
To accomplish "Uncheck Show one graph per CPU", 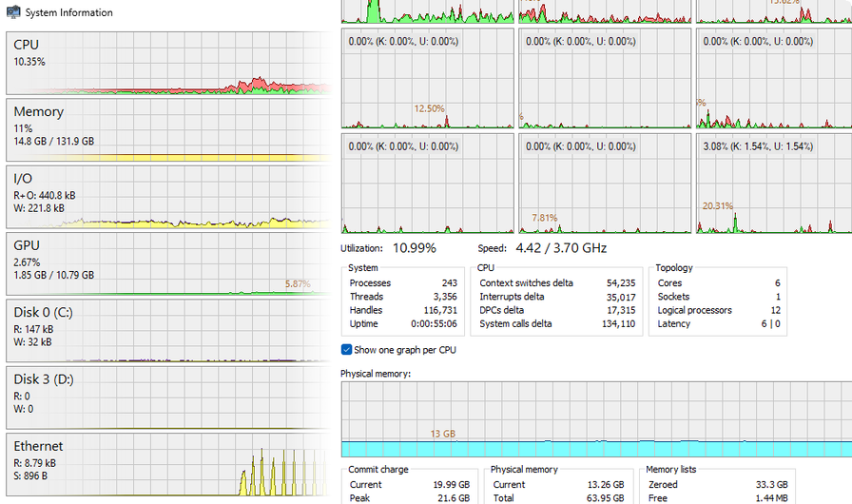I will tap(347, 350).
